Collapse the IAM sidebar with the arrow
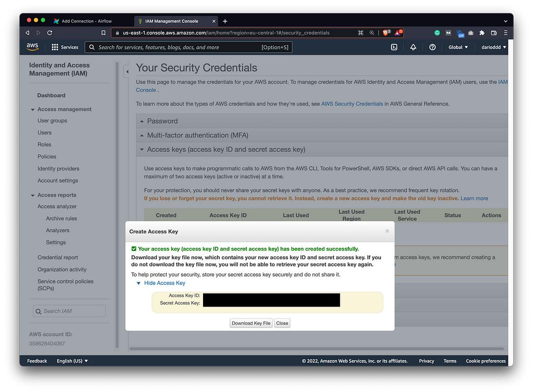 tap(127, 71)
